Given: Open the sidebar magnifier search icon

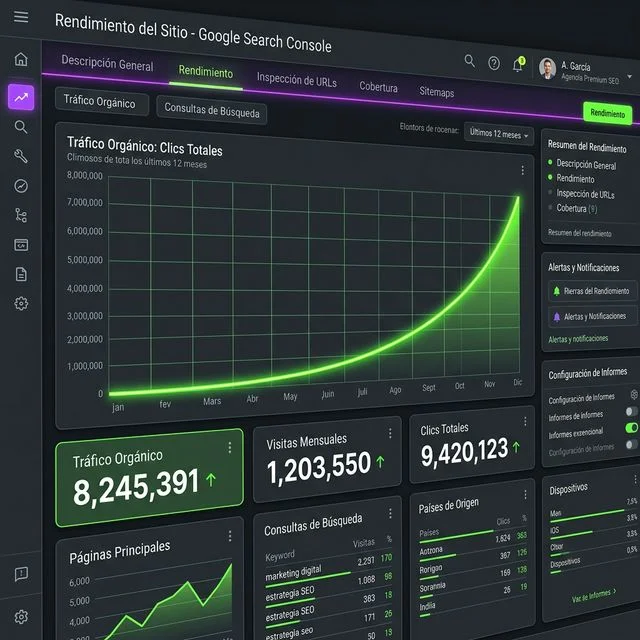Looking at the screenshot, I should pos(21,127).
